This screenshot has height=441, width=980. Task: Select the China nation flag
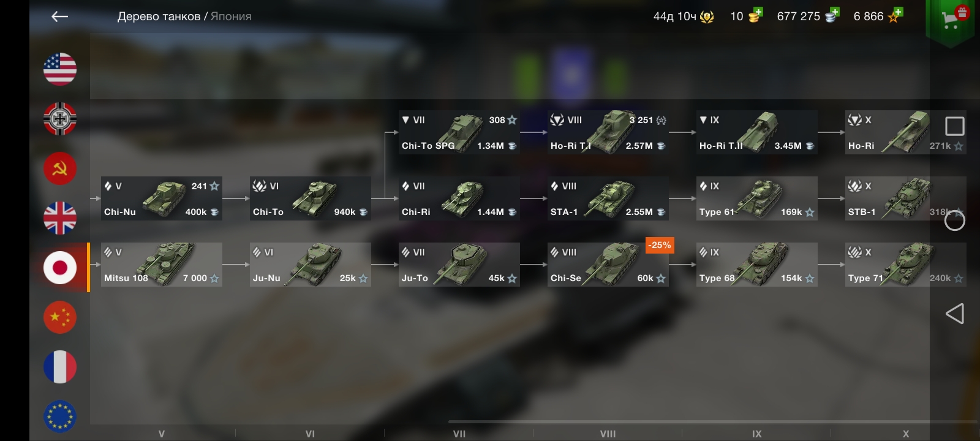point(60,317)
